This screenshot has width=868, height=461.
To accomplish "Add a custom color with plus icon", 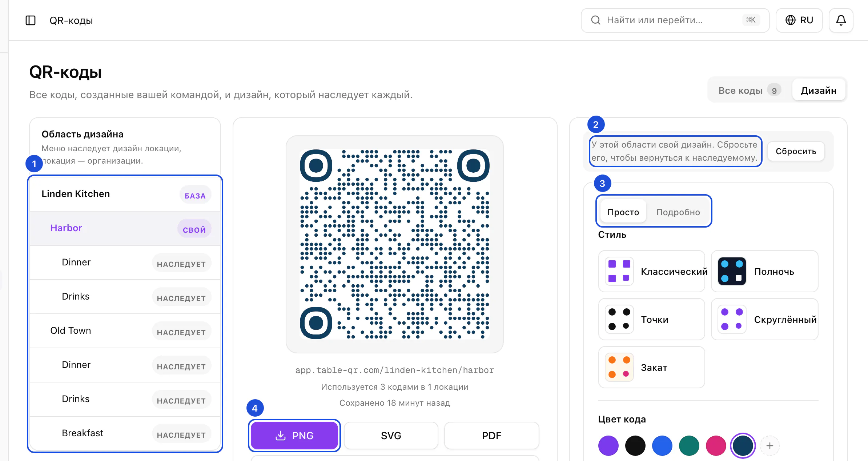I will coord(769,446).
